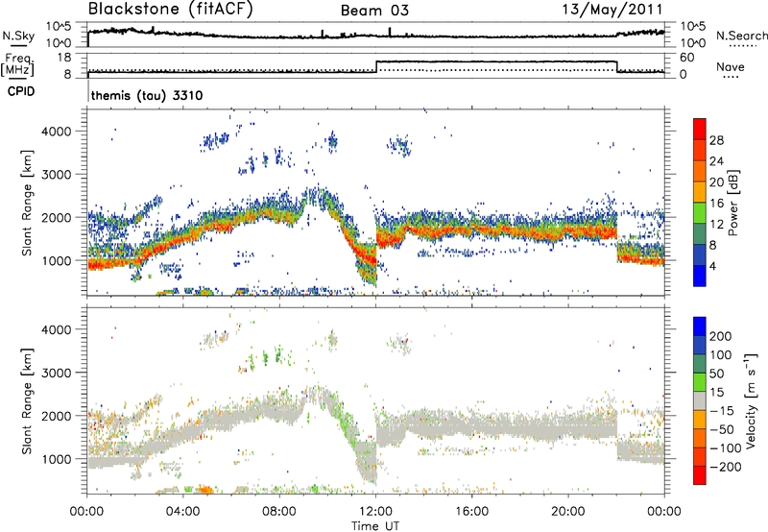The image size is (768, 532).
Task: Click the 'N.Search' legend label
Action: 741,36
